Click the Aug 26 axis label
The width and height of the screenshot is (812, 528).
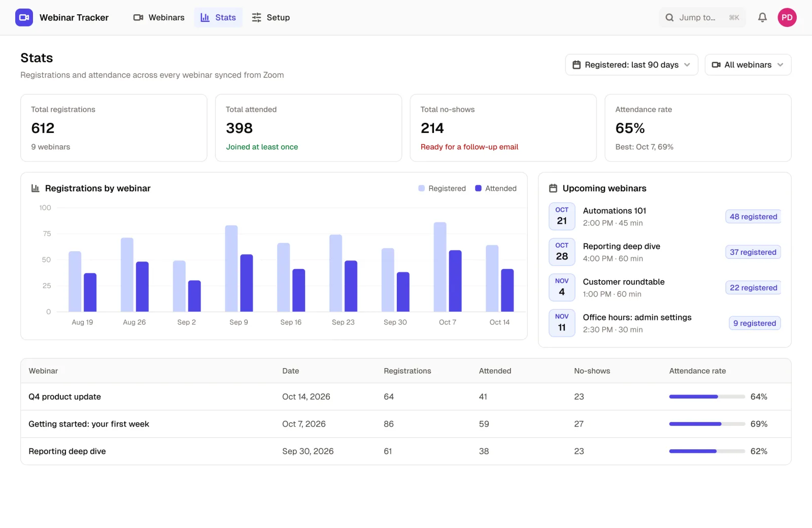[x=134, y=322]
